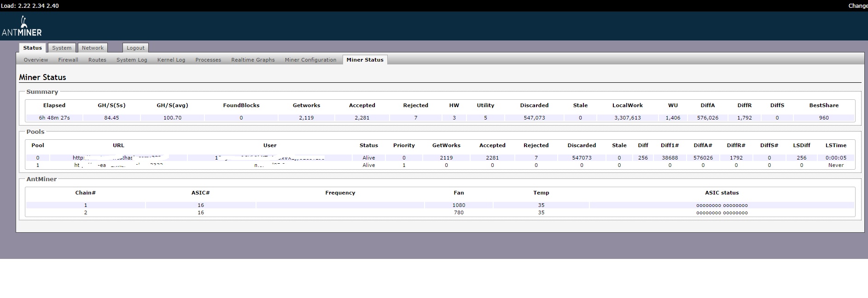Click the LSTime value 0:00:05
868x298 pixels.
pyautogui.click(x=836, y=158)
